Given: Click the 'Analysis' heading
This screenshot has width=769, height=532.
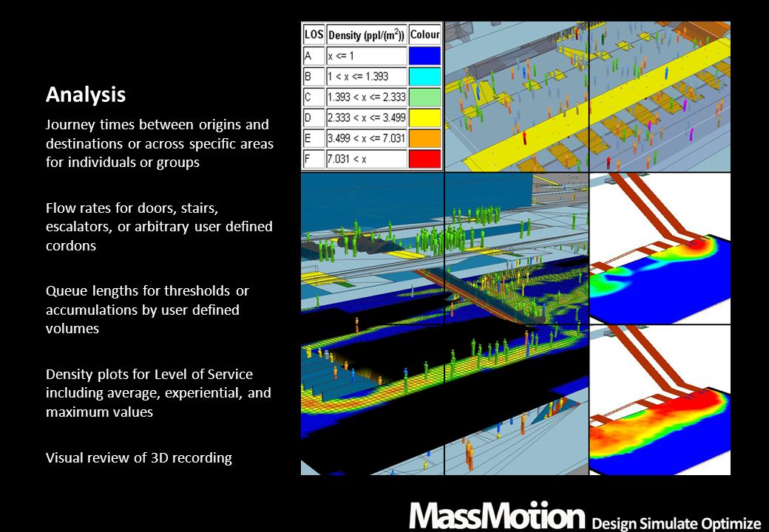Looking at the screenshot, I should pyautogui.click(x=86, y=95).
